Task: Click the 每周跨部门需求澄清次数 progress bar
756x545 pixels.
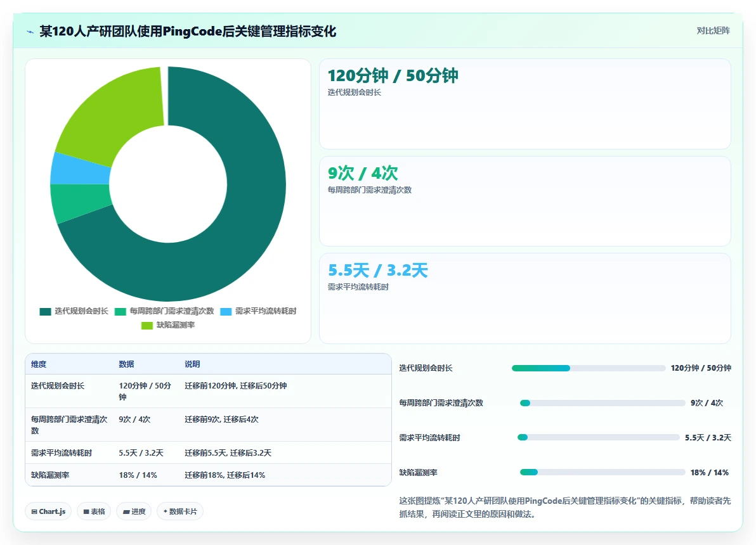Action: (603, 403)
